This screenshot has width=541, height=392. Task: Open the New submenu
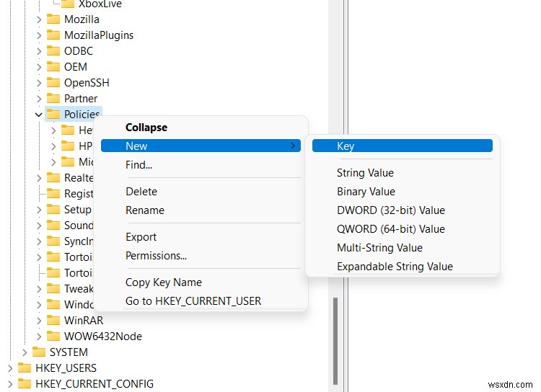coord(201,146)
